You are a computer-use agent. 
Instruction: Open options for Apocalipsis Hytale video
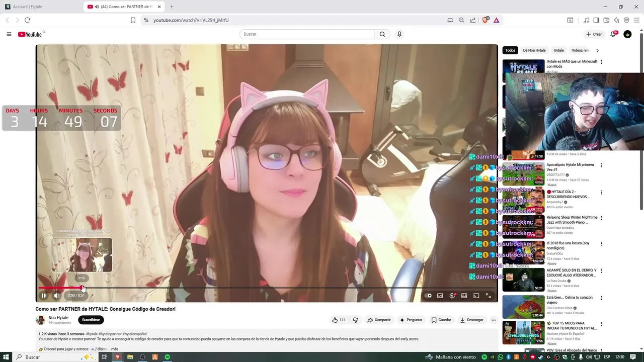click(x=601, y=165)
